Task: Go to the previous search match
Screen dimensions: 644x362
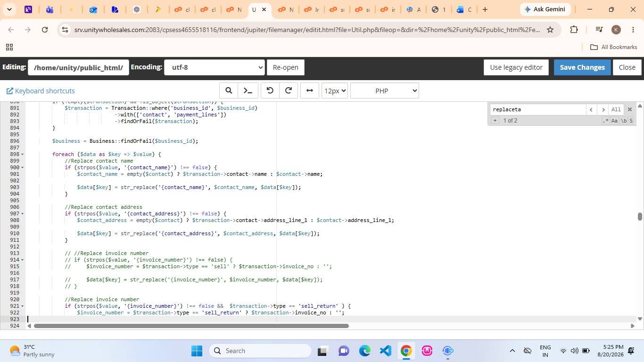Action: 591,109
